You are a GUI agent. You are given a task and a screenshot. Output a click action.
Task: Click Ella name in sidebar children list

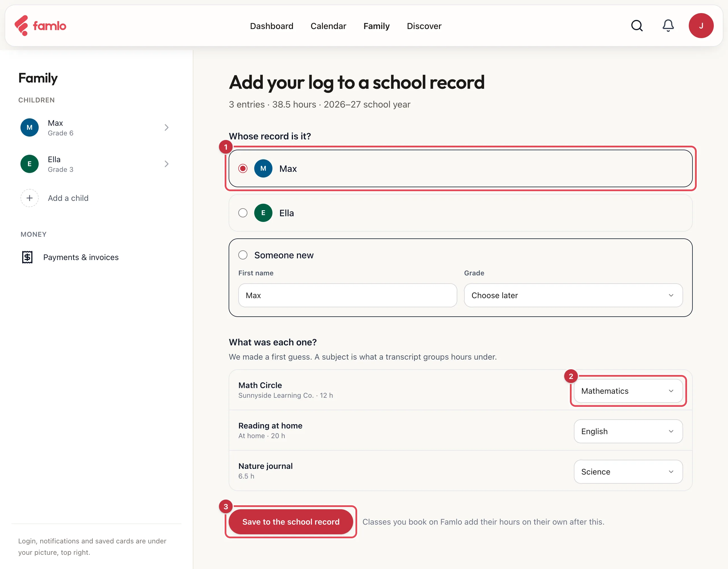(x=54, y=159)
